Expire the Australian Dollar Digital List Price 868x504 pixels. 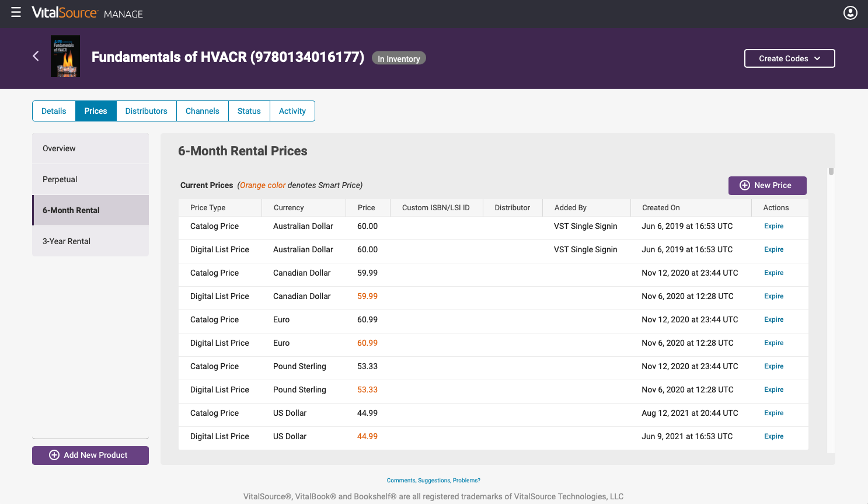click(773, 249)
